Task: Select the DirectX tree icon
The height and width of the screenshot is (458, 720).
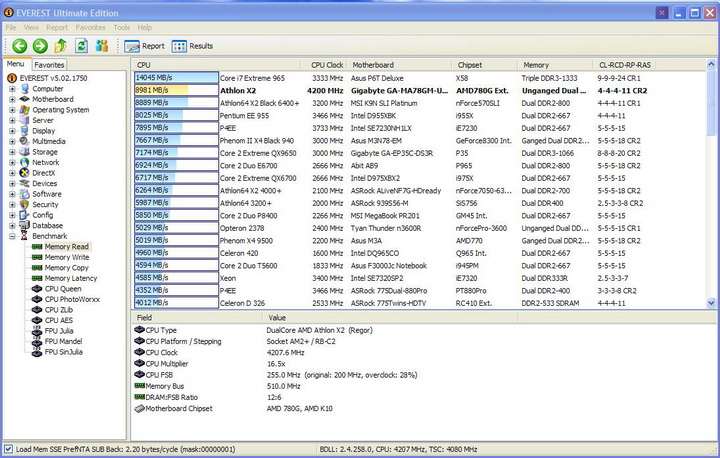Action: click(x=25, y=173)
